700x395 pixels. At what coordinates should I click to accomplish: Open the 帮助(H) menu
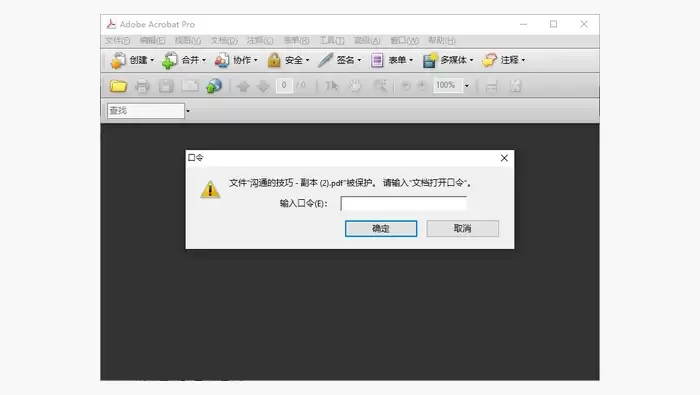442,41
